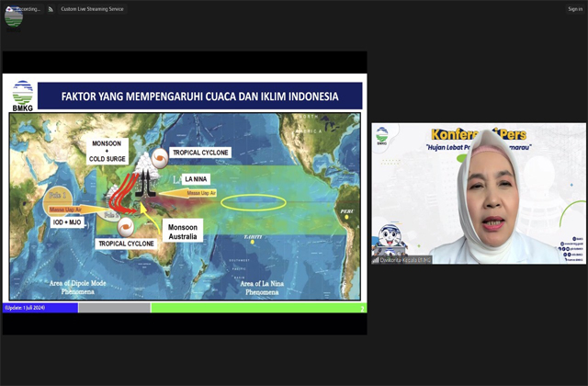Click the blue Update 1 Juli 2024 bar
Screen dimensions: 588x386
click(40, 308)
